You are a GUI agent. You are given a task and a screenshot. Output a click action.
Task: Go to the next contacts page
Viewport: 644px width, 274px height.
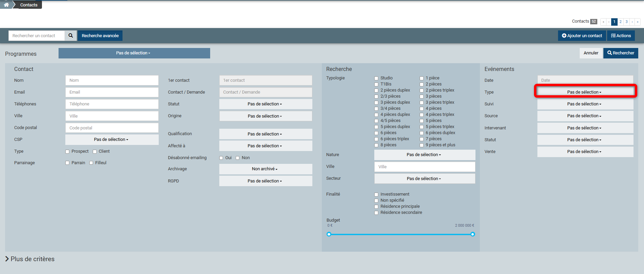[x=632, y=22]
